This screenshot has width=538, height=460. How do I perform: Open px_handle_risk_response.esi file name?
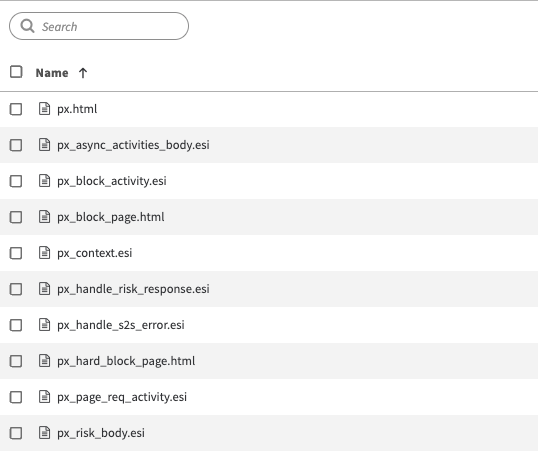pyautogui.click(x=133, y=289)
